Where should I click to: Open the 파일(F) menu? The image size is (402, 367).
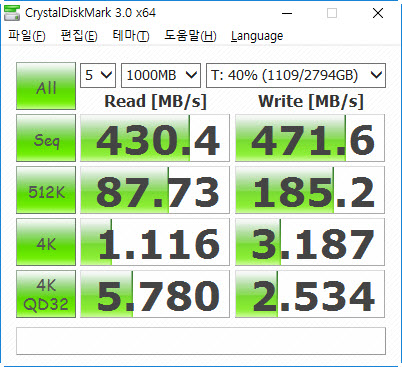pyautogui.click(x=27, y=36)
